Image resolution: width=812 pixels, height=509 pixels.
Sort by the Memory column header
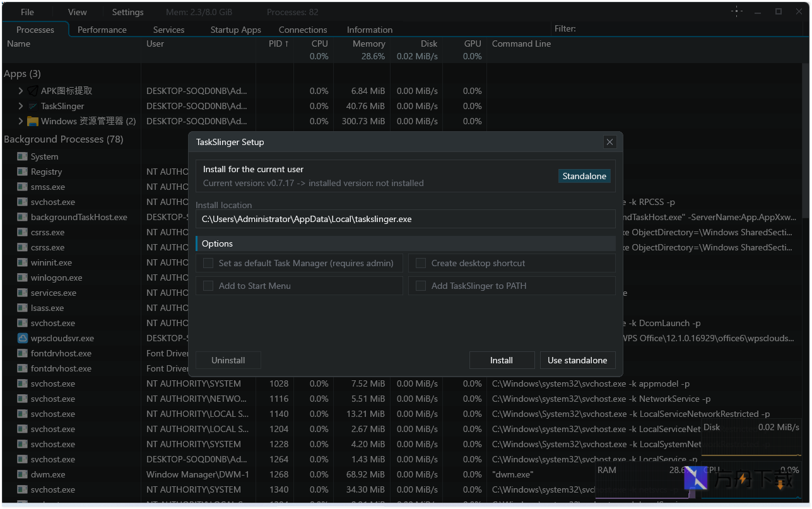tap(369, 44)
